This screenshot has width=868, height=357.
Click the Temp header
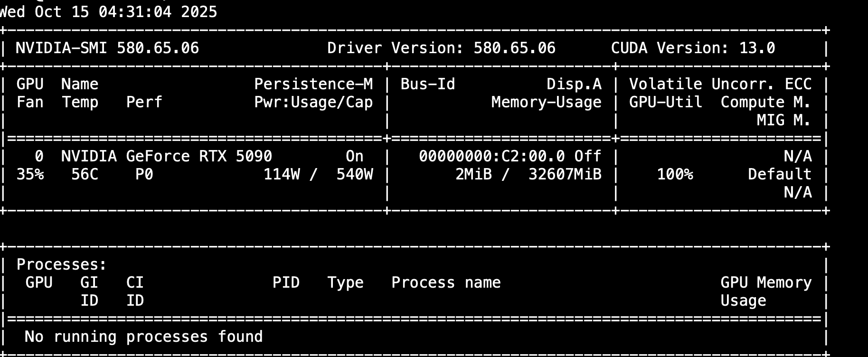pos(80,102)
